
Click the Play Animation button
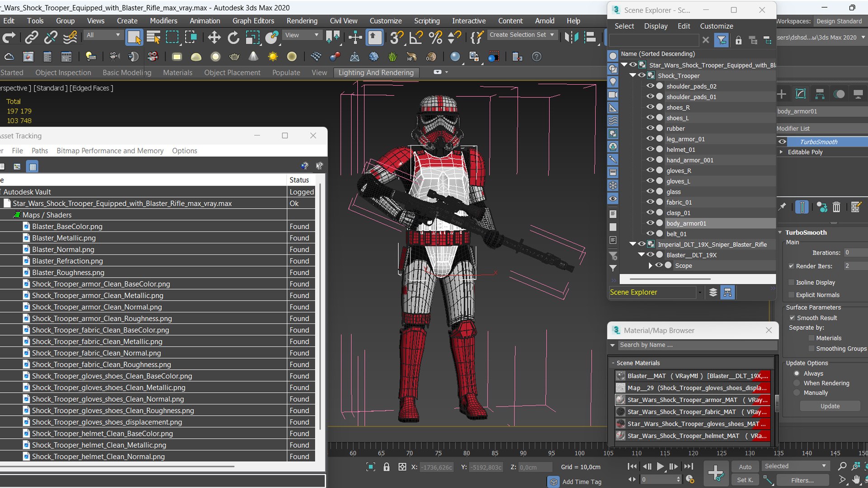click(660, 466)
